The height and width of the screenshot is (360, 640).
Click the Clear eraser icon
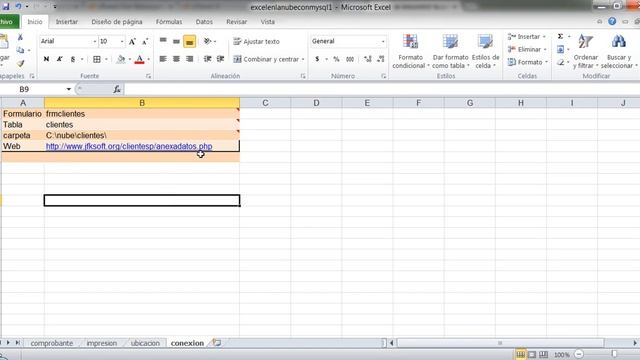pos(560,62)
